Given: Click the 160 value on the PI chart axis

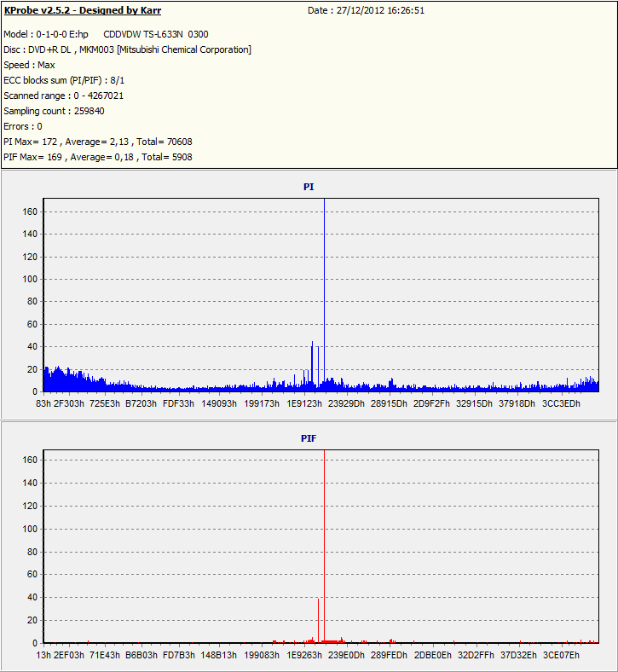Looking at the screenshot, I should [x=30, y=211].
